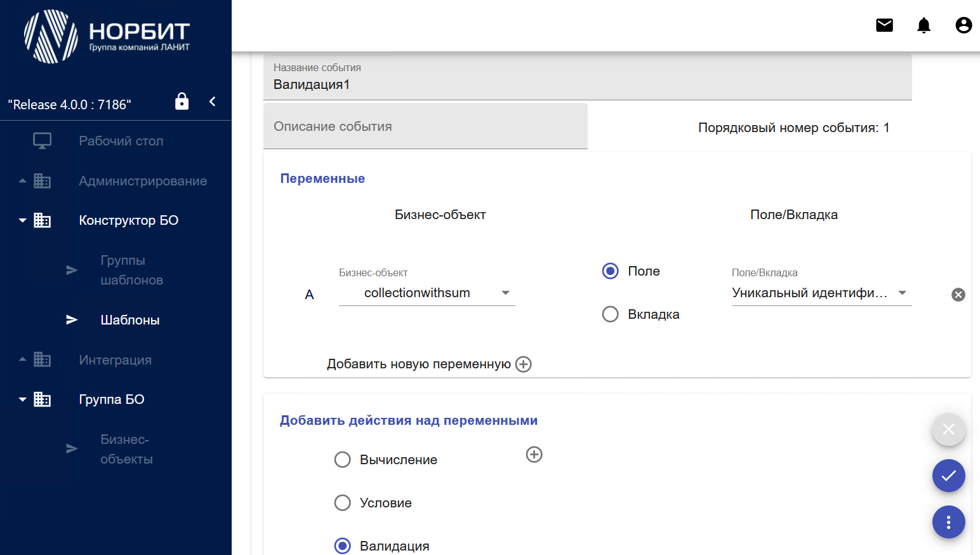Select the Вычисление radio button
This screenshot has width=980, height=555.
pos(343,460)
